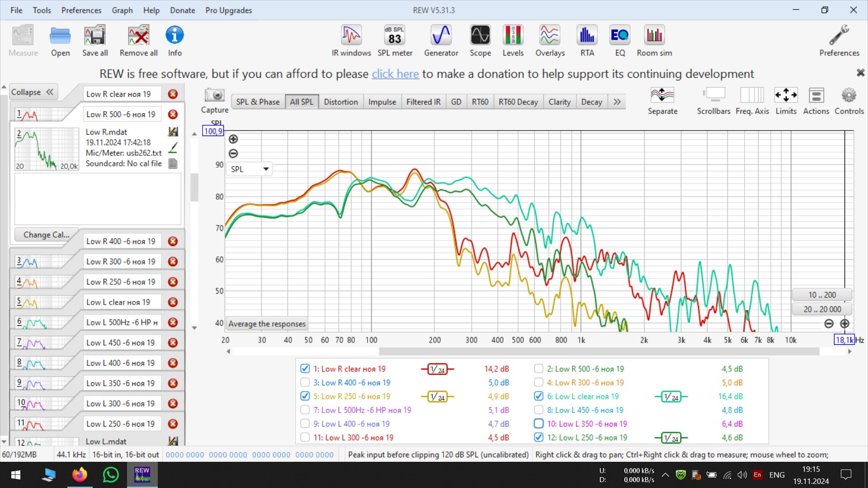Collapse the measurements panel
868x488 pixels.
[33, 92]
